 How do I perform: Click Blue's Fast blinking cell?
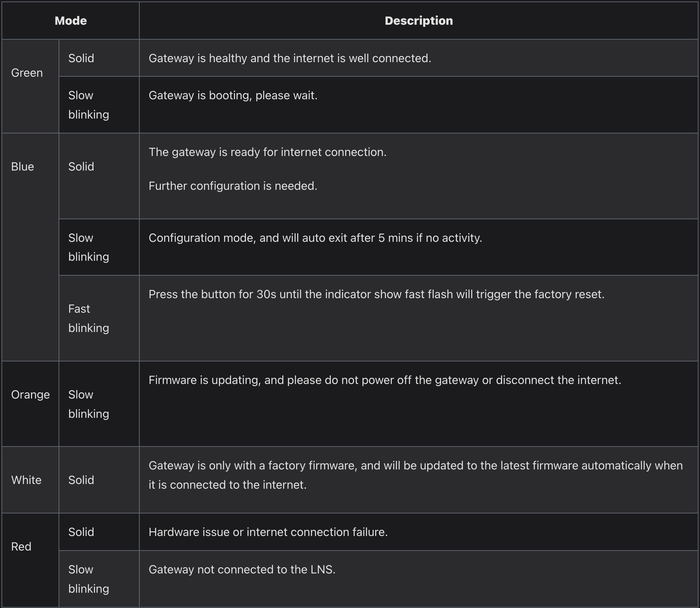click(99, 318)
